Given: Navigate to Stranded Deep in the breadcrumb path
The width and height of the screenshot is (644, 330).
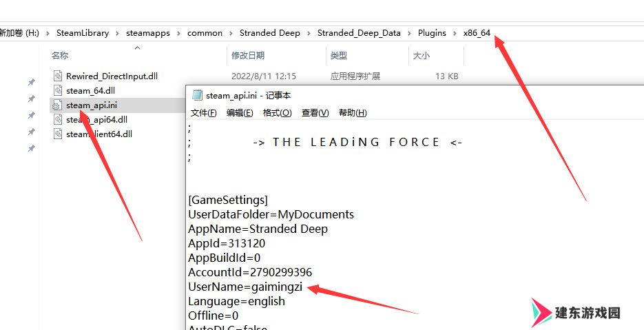Looking at the screenshot, I should point(270,33).
